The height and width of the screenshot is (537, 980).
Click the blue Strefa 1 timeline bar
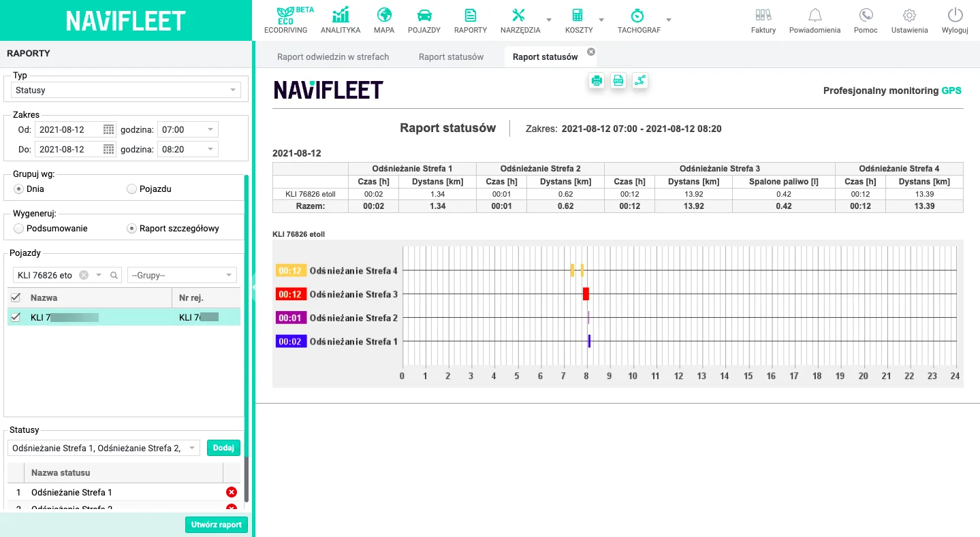[x=589, y=341]
